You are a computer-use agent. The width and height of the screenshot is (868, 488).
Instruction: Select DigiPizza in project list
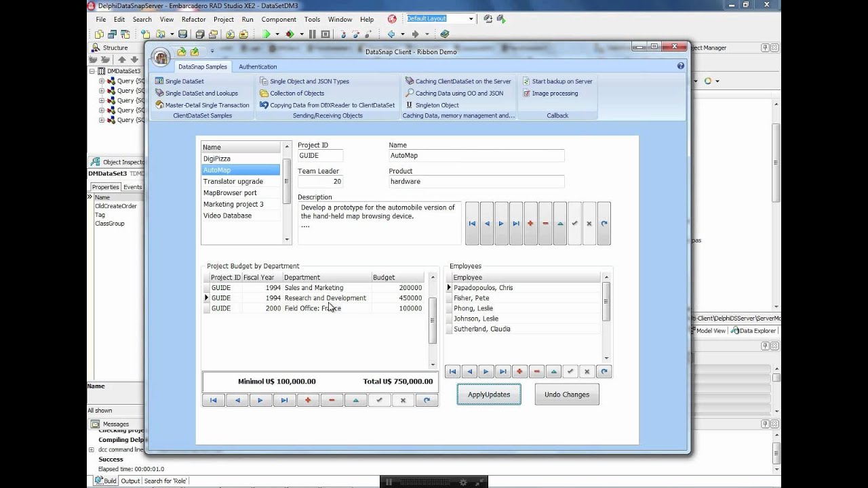pyautogui.click(x=241, y=159)
